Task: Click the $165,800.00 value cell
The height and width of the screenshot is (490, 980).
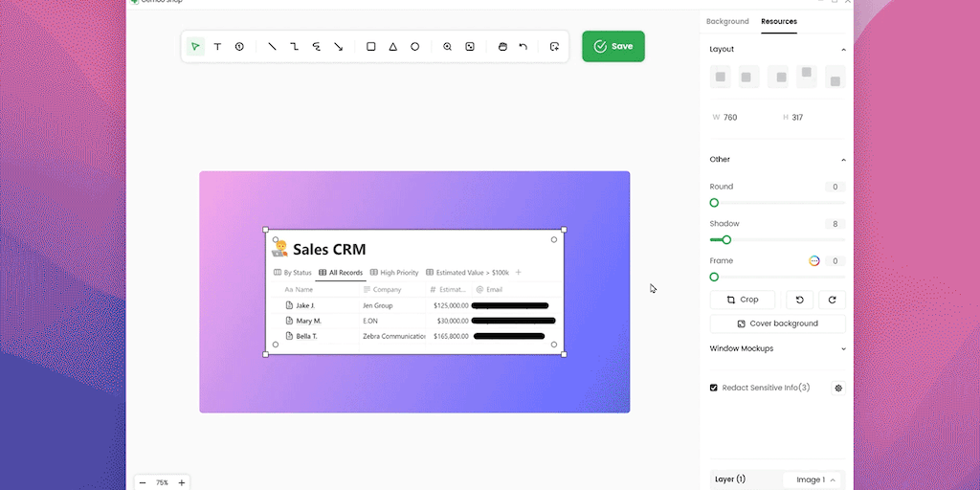Action: (x=451, y=336)
